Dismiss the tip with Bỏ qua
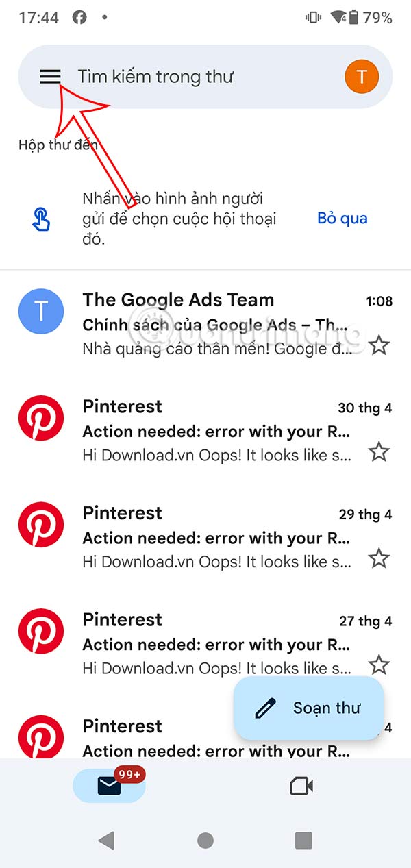 click(x=342, y=218)
